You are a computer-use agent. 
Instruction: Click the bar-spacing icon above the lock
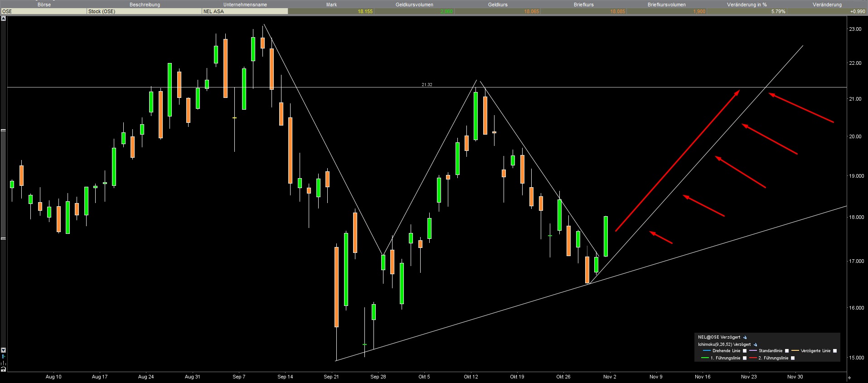coord(4,363)
